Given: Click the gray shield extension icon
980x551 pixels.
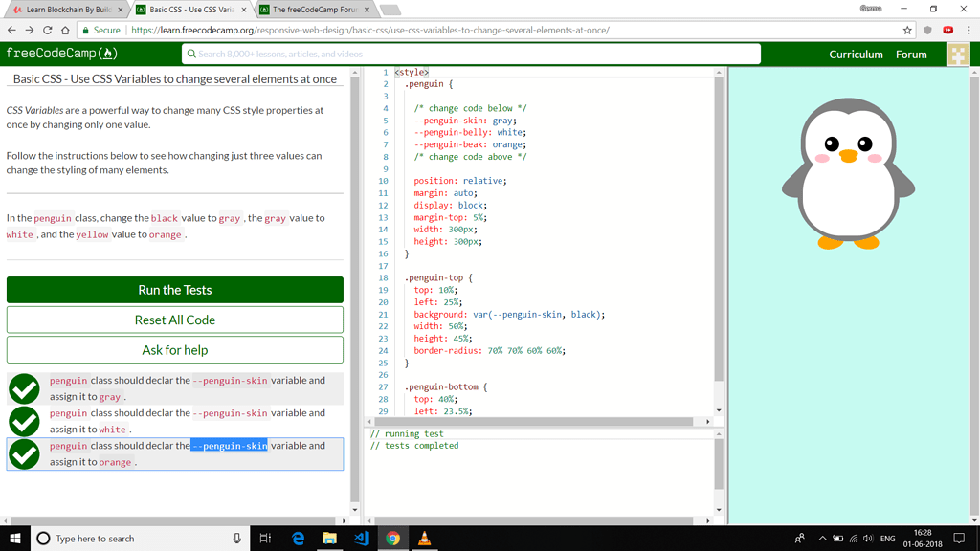Looking at the screenshot, I should pos(928,30).
